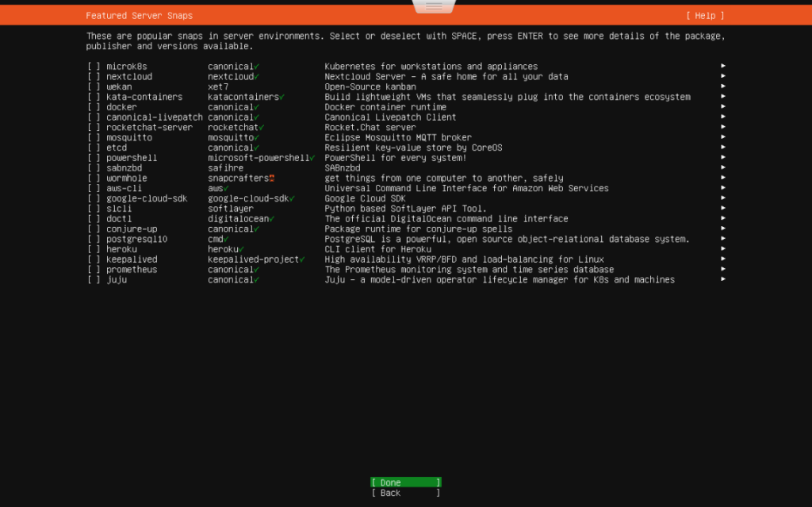
Task: Enable the prometheus monitoring snap
Action: tap(93, 269)
